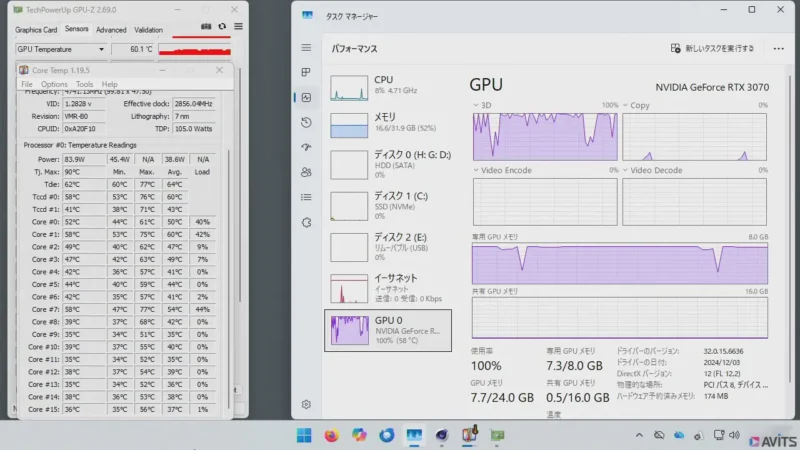Select GPU 0 NVIDIA GeForce performance item

pos(388,330)
